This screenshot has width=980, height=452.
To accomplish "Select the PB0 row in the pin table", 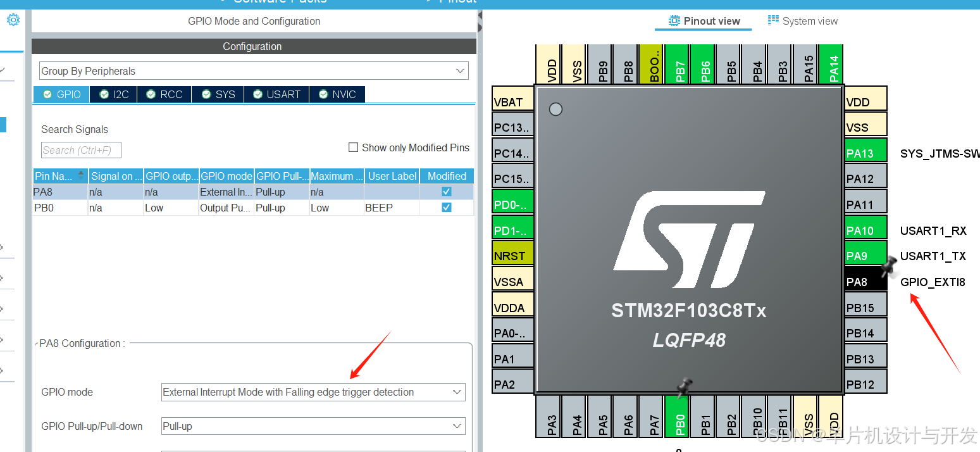I will click(x=253, y=208).
